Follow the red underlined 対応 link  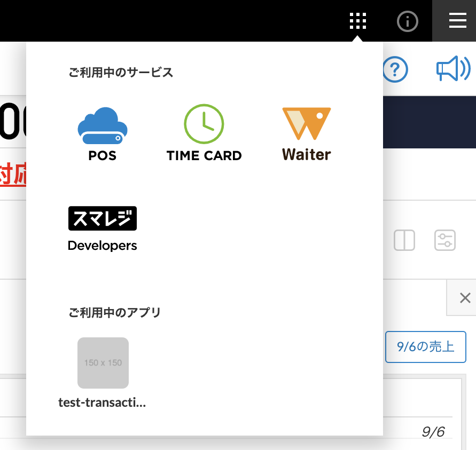[12, 175]
